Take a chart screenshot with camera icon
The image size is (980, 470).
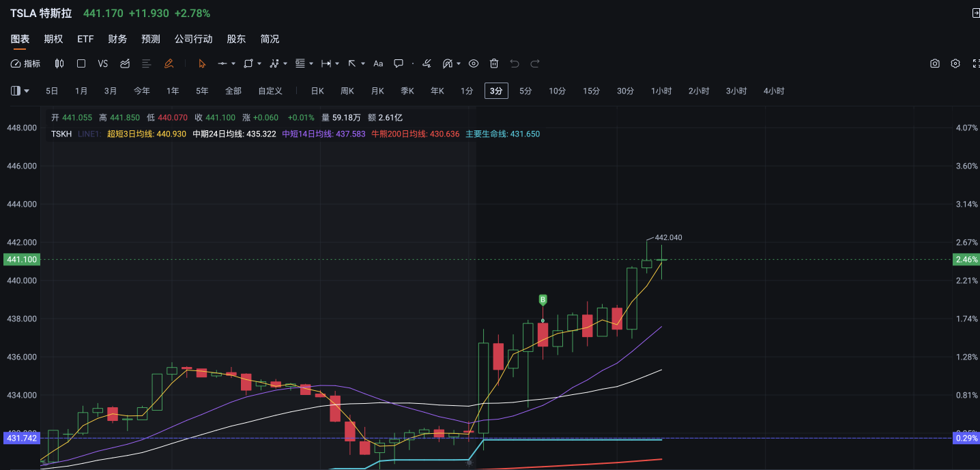935,63
